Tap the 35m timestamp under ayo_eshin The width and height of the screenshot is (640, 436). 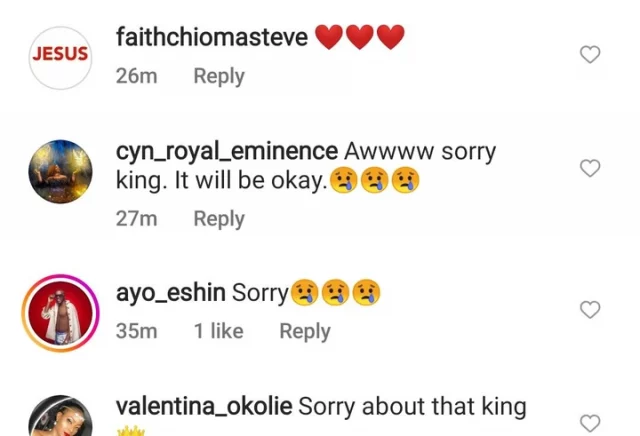coord(137,331)
